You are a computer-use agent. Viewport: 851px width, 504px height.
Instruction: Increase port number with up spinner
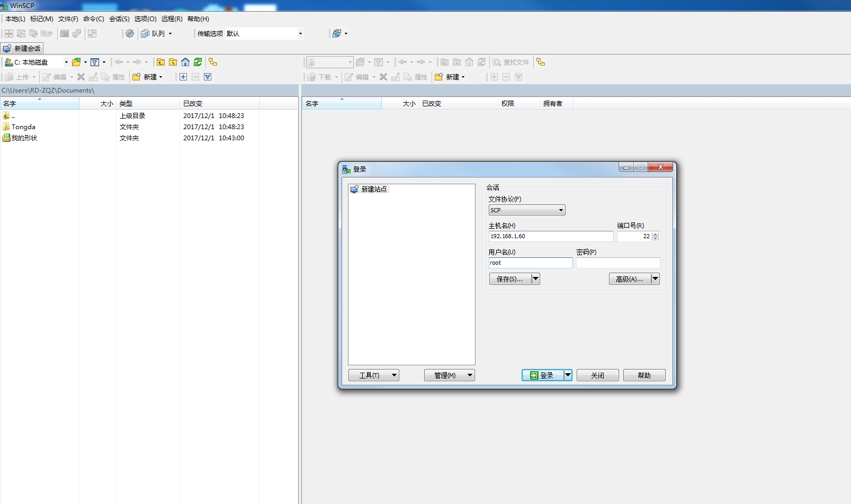pos(656,234)
